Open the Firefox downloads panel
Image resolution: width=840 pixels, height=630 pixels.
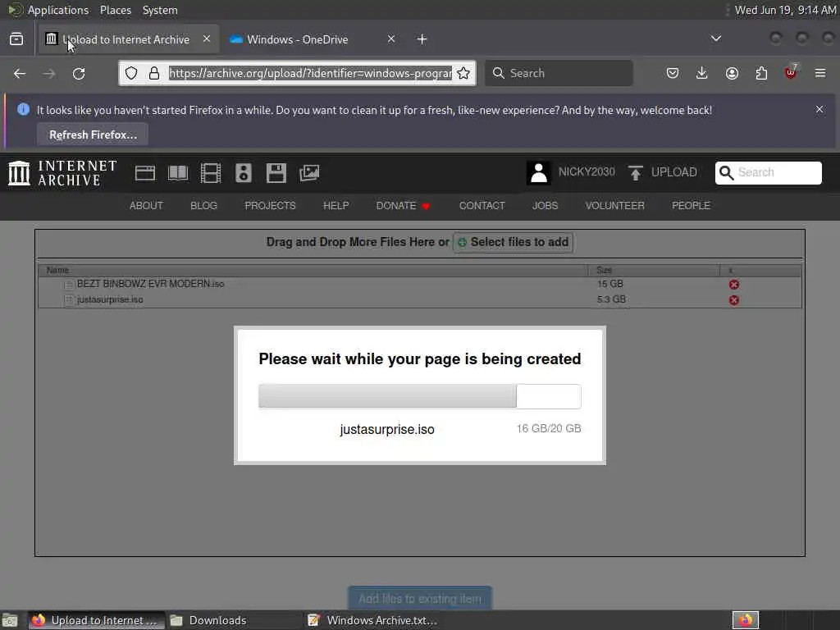tap(702, 73)
